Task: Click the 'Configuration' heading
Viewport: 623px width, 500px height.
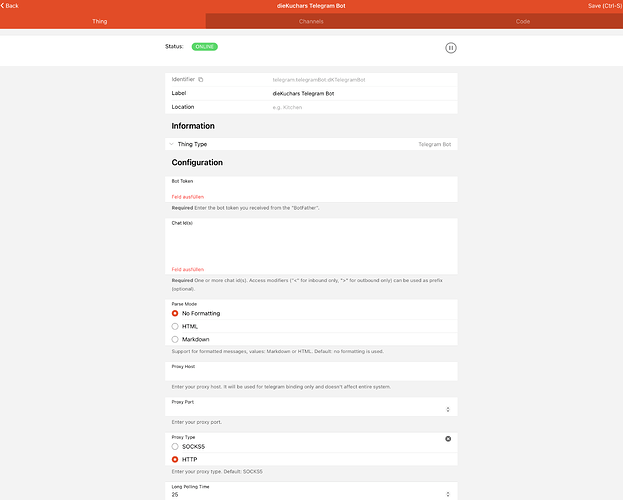Action: 197,163
